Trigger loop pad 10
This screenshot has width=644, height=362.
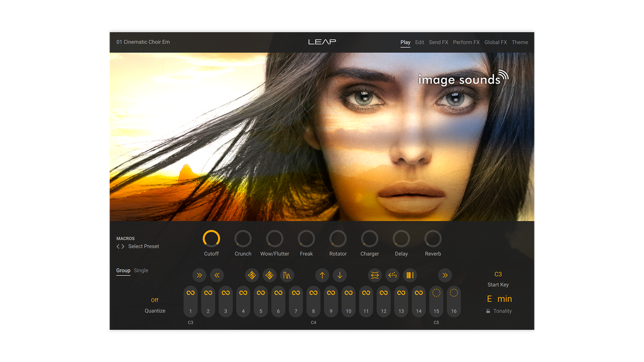(348, 301)
